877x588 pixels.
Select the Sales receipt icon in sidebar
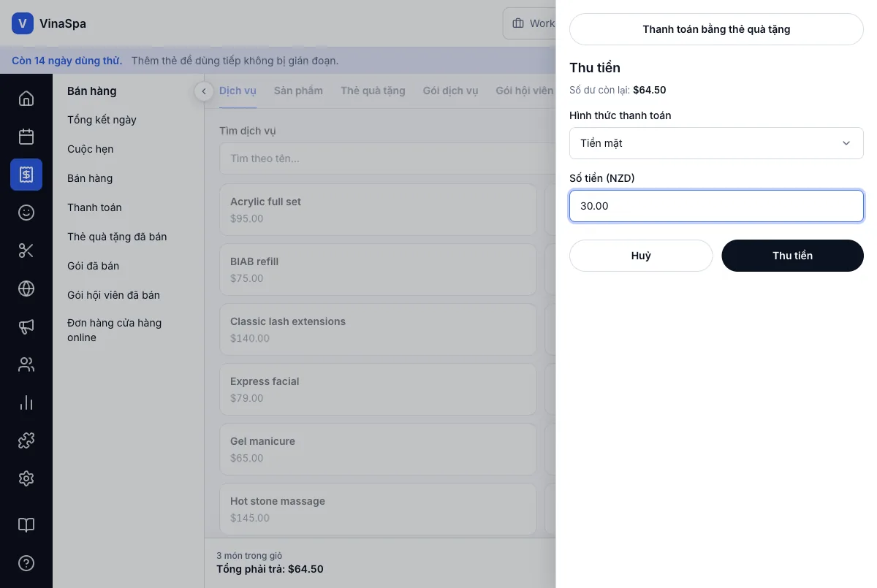(x=26, y=175)
